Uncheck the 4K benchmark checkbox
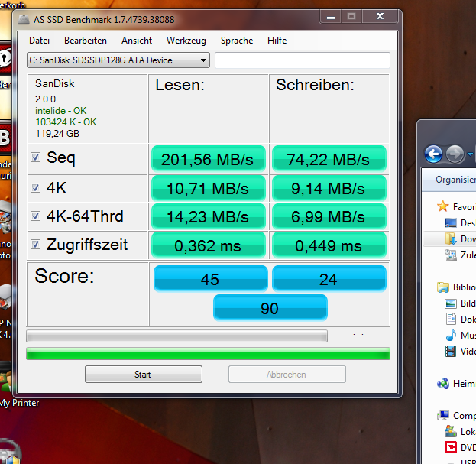The height and width of the screenshot is (464, 476). (35, 188)
